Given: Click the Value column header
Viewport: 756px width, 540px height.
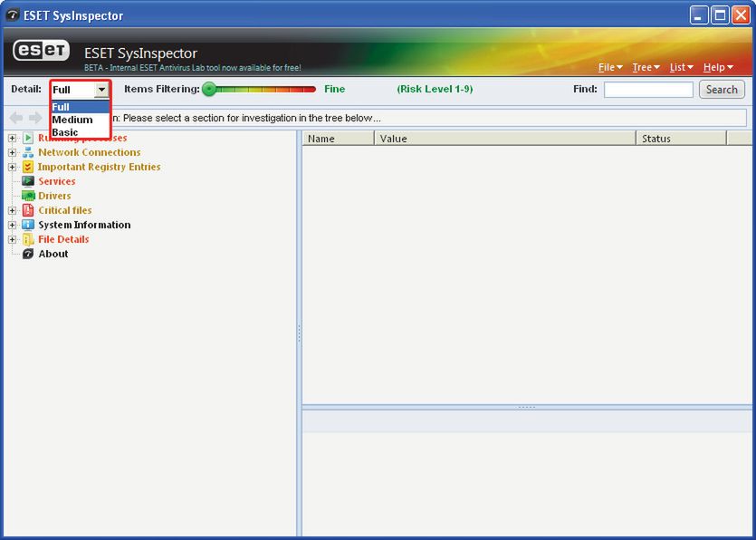Looking at the screenshot, I should 505,139.
